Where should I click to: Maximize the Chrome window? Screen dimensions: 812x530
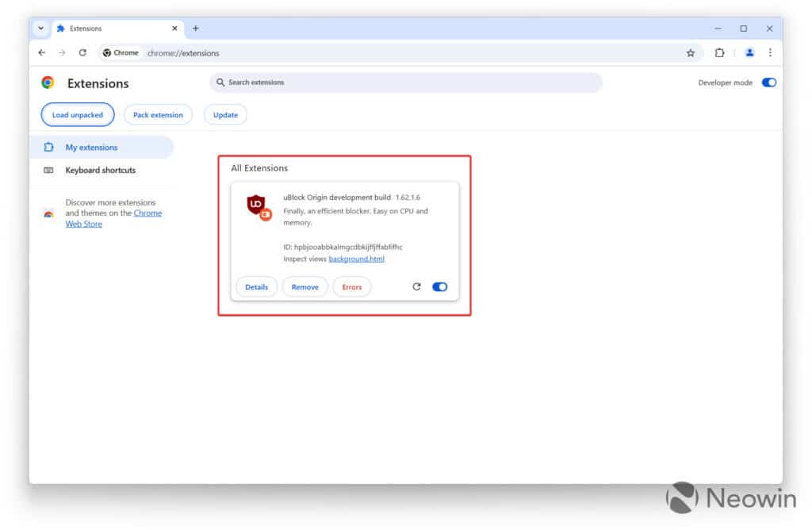pyautogui.click(x=744, y=29)
